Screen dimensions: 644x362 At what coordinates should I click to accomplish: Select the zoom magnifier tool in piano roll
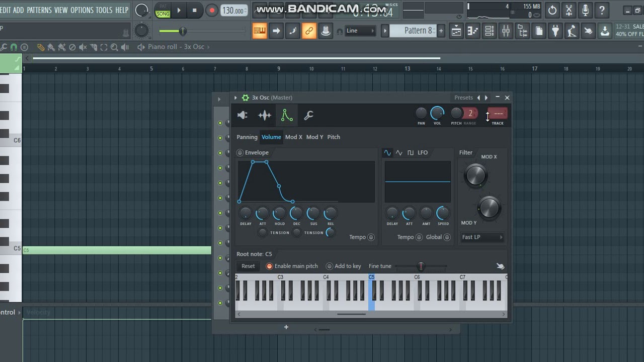point(114,47)
